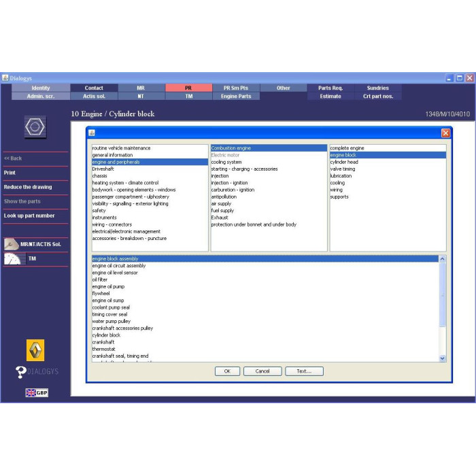Click Look up part number
476x476 pixels.
pos(29,216)
